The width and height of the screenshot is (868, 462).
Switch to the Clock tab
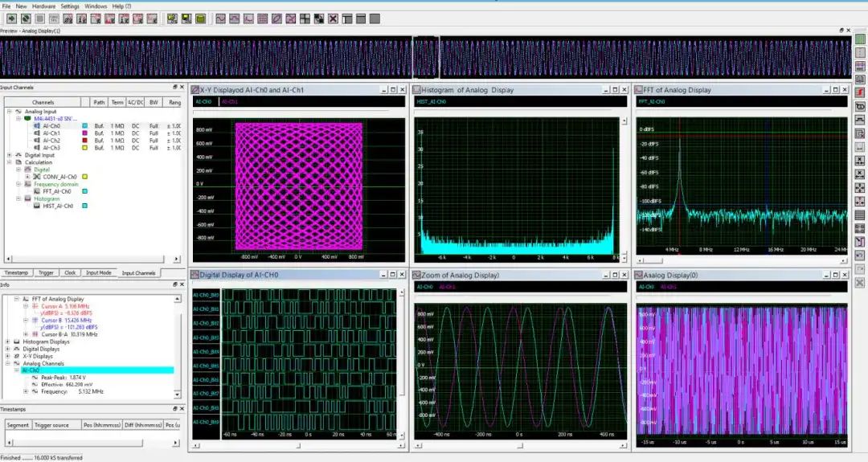(70, 273)
